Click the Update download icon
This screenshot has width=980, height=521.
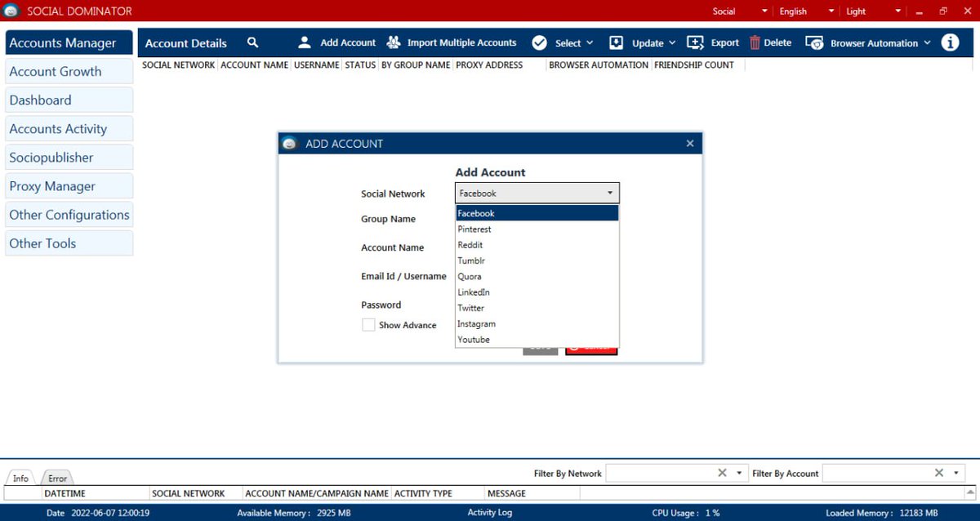coord(617,43)
